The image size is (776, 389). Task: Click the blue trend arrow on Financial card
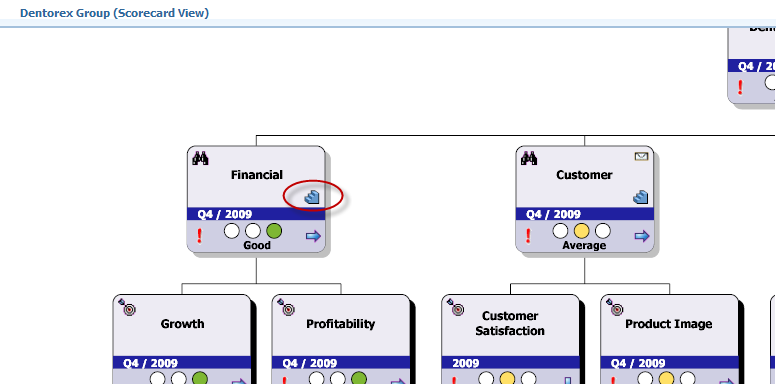click(313, 236)
